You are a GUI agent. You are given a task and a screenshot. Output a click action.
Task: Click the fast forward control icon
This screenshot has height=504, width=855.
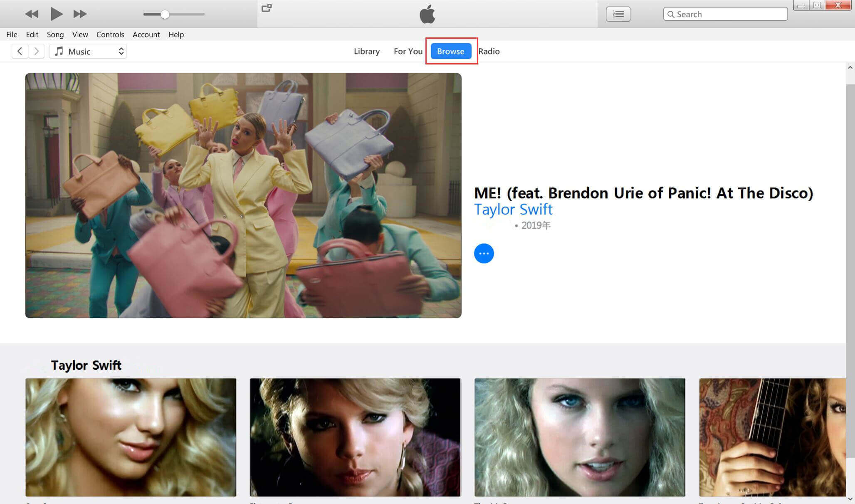coord(80,13)
